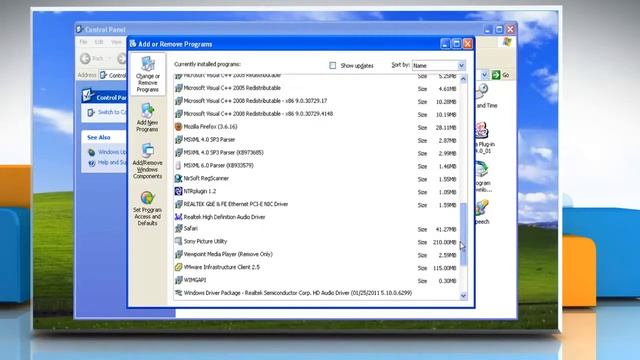This screenshot has width=640, height=360.
Task: Select MSXML 6.0 Parser (KB933579) entry
Action: coord(316,166)
